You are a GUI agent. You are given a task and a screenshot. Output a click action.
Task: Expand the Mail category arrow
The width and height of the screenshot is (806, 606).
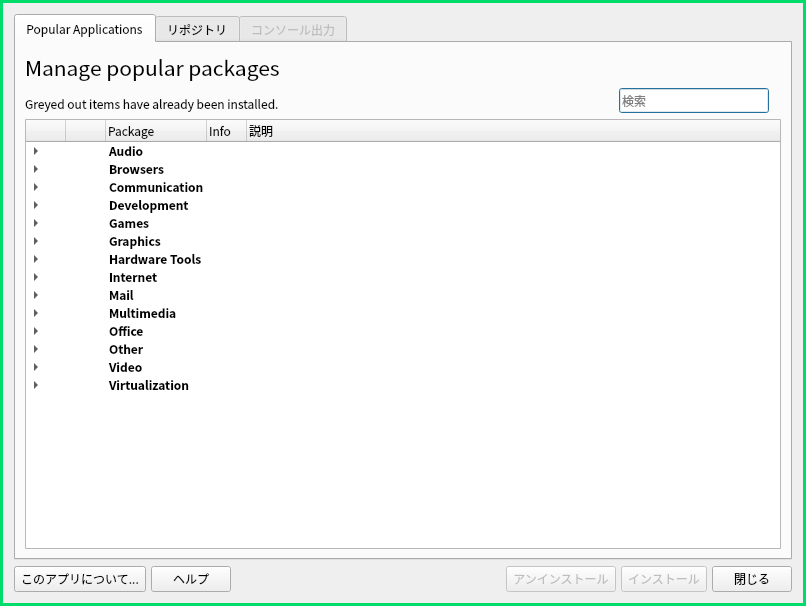click(x=35, y=295)
